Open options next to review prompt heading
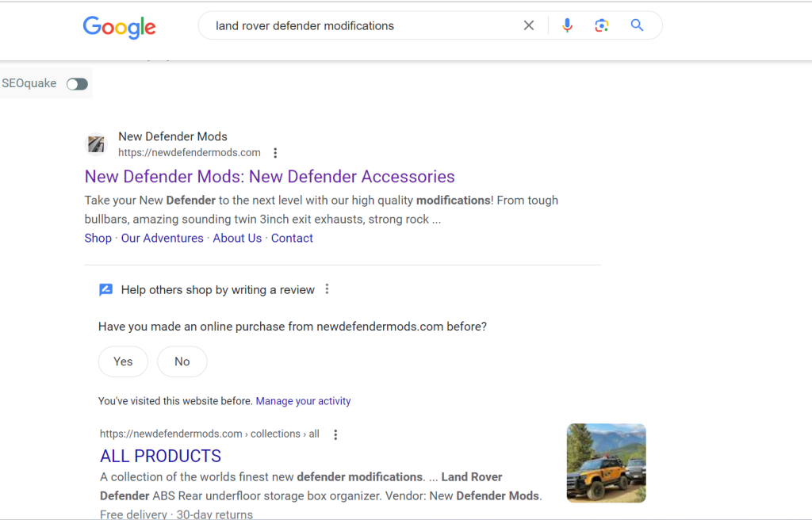This screenshot has width=812, height=520. click(327, 289)
